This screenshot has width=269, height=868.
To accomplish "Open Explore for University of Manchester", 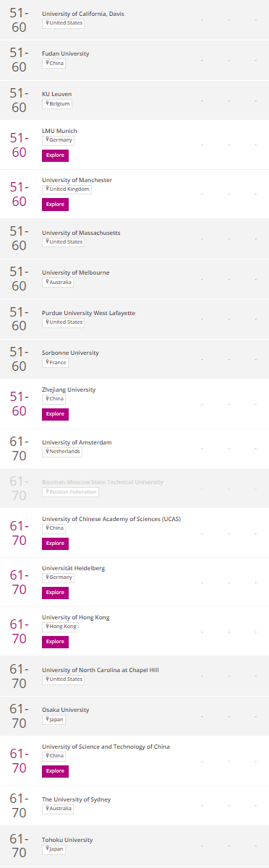I will pyautogui.click(x=55, y=205).
